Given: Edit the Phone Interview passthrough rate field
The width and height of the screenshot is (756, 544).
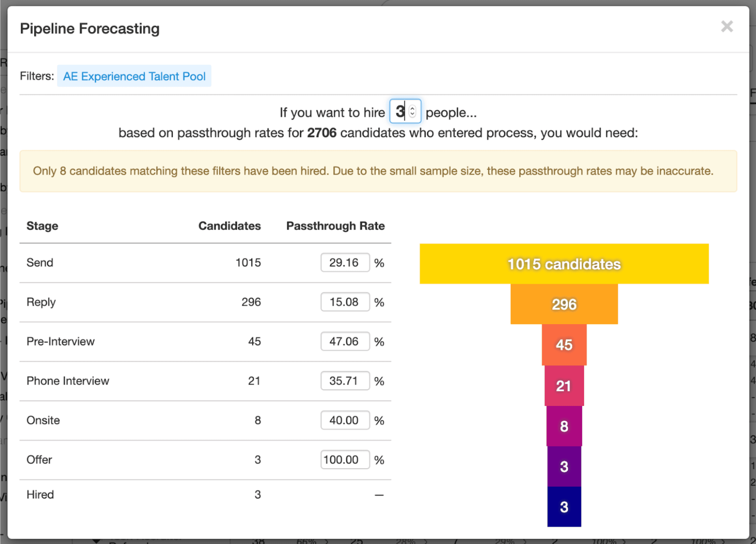Looking at the screenshot, I should [x=345, y=381].
